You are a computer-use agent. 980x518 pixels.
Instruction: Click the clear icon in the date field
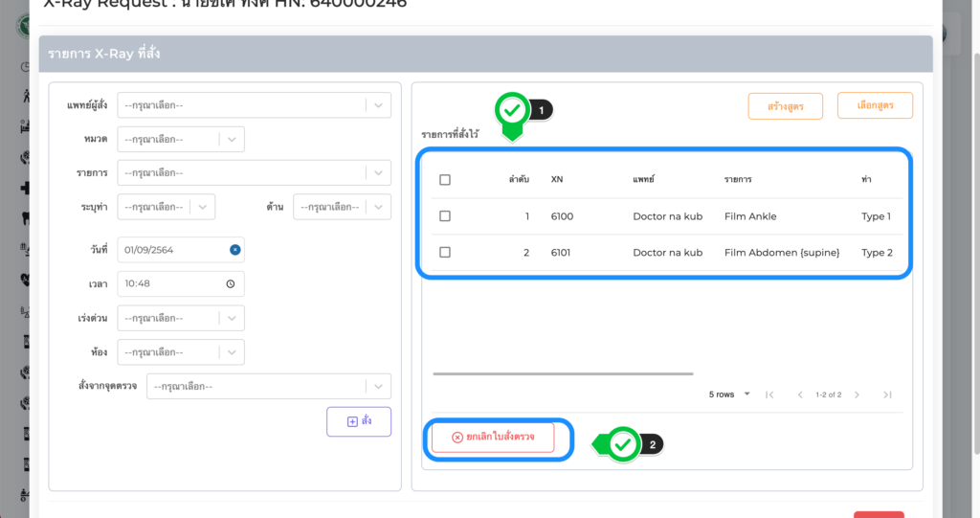[234, 250]
